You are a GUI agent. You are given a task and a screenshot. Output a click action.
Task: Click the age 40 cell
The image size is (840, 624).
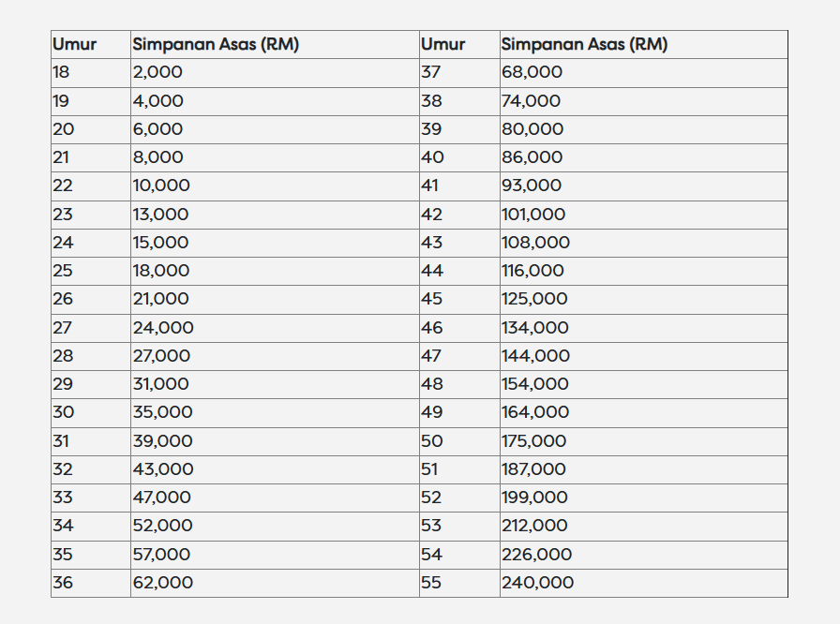(459, 157)
